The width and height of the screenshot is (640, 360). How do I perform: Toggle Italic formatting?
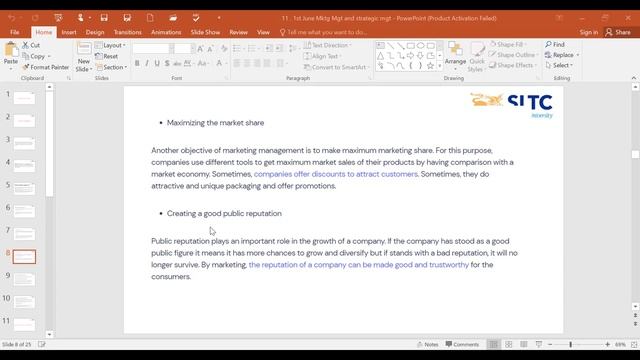point(147,63)
